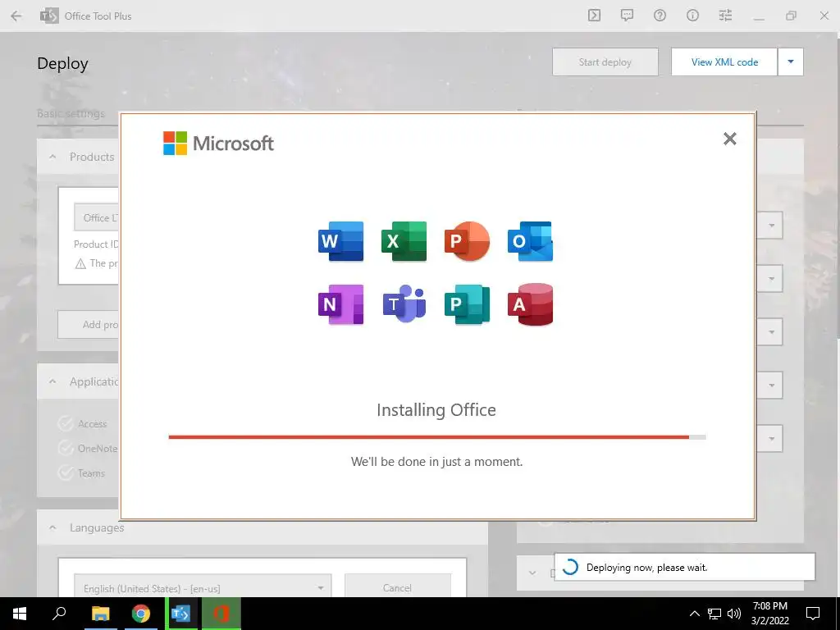The width and height of the screenshot is (840, 630).
Task: Switch to Office Tool Plus taskbar icon
Action: tap(181, 614)
